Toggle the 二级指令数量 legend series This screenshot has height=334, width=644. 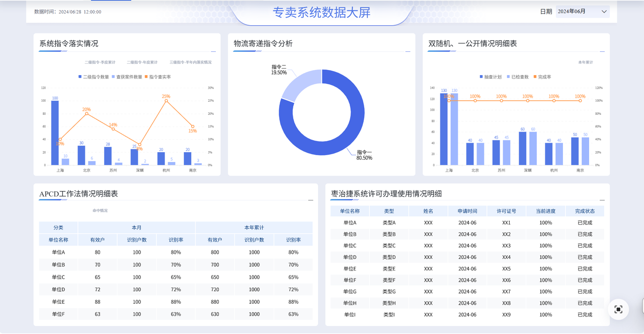[x=94, y=77]
